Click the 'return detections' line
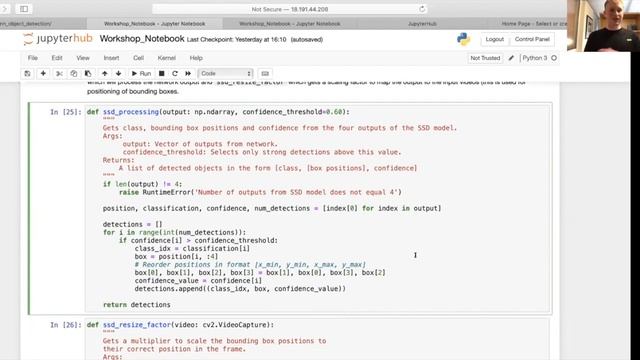 pyautogui.click(x=136, y=304)
